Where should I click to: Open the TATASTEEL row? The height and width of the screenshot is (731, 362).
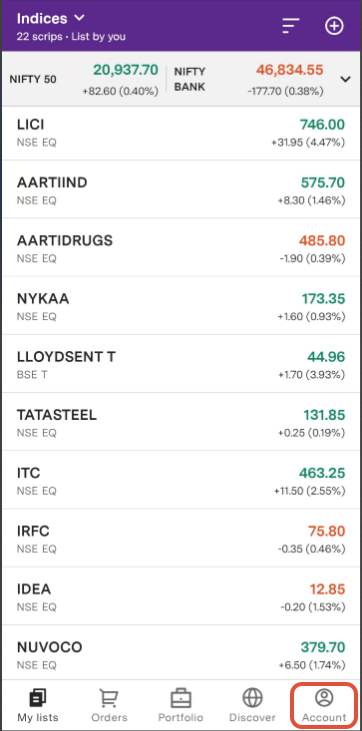181,423
